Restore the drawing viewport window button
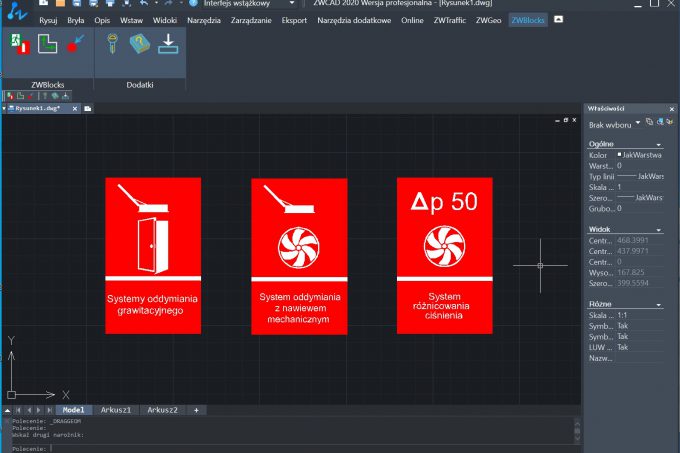 (566, 120)
